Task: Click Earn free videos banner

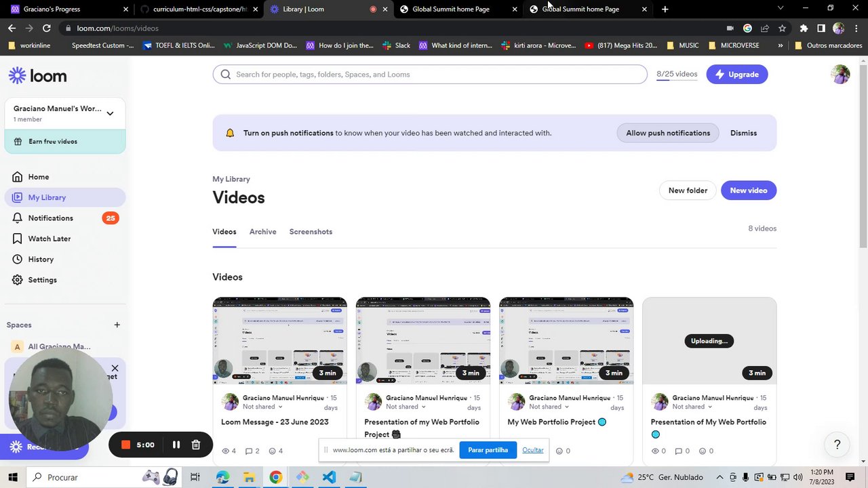Action: tap(65, 142)
